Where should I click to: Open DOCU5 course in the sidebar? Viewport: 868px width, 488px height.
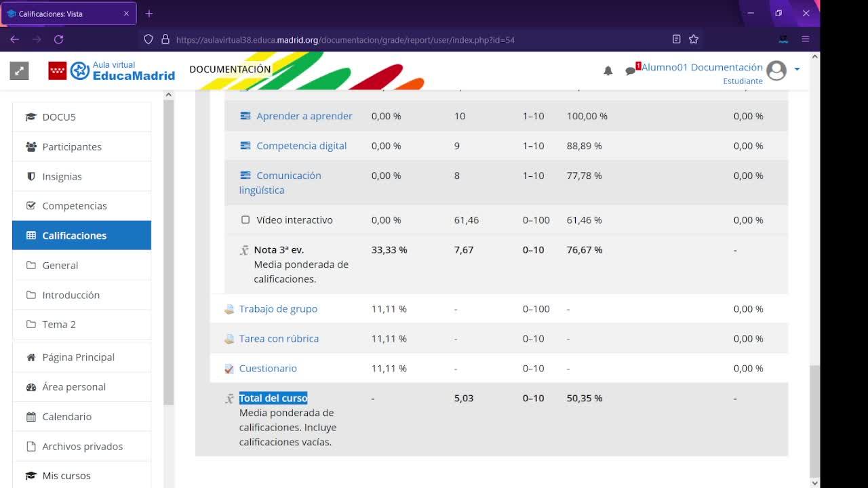pyautogui.click(x=81, y=117)
